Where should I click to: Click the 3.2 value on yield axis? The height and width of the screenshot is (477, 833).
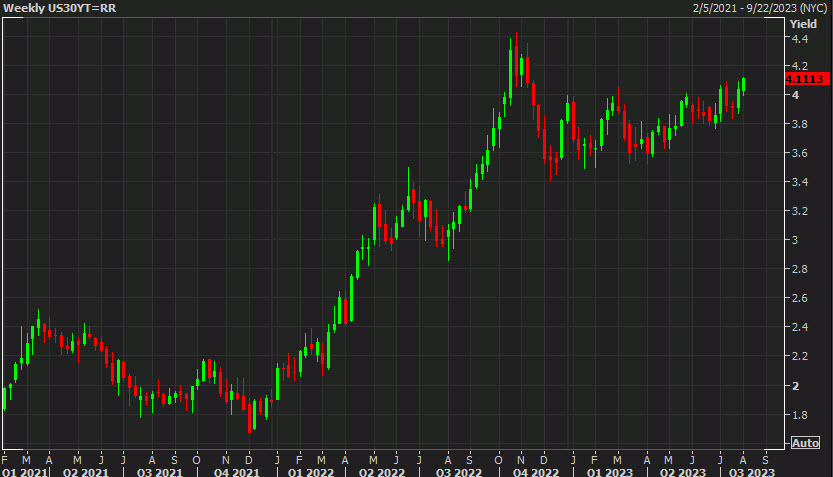click(800, 211)
